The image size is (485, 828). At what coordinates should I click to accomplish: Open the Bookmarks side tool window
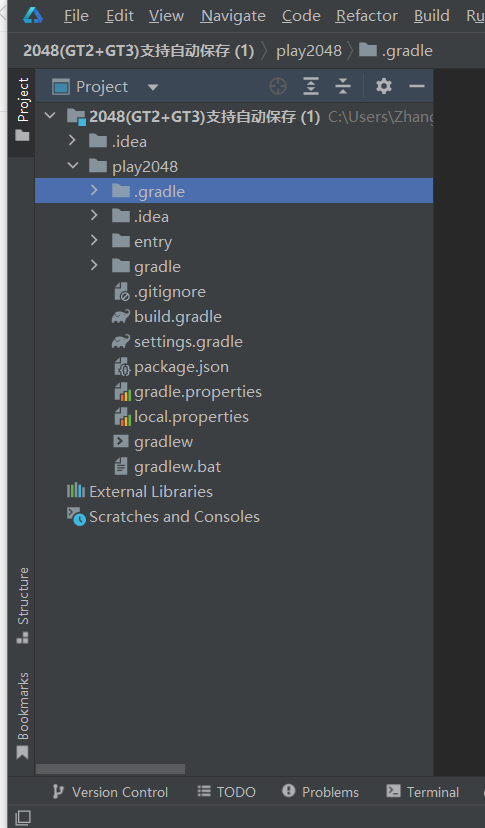point(22,716)
